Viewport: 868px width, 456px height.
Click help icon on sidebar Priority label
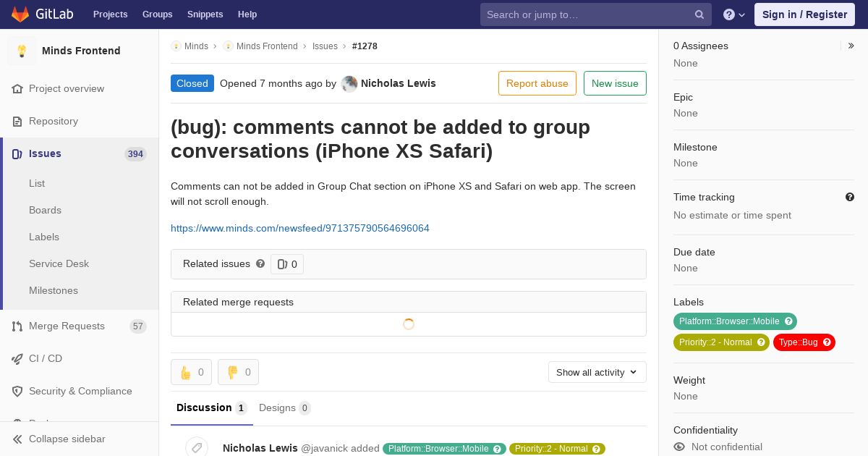click(x=761, y=342)
